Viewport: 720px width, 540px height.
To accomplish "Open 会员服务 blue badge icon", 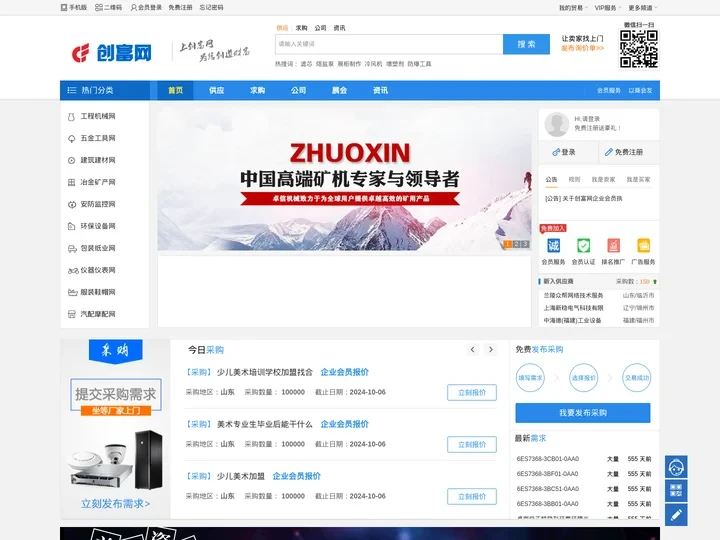I will coord(553,246).
